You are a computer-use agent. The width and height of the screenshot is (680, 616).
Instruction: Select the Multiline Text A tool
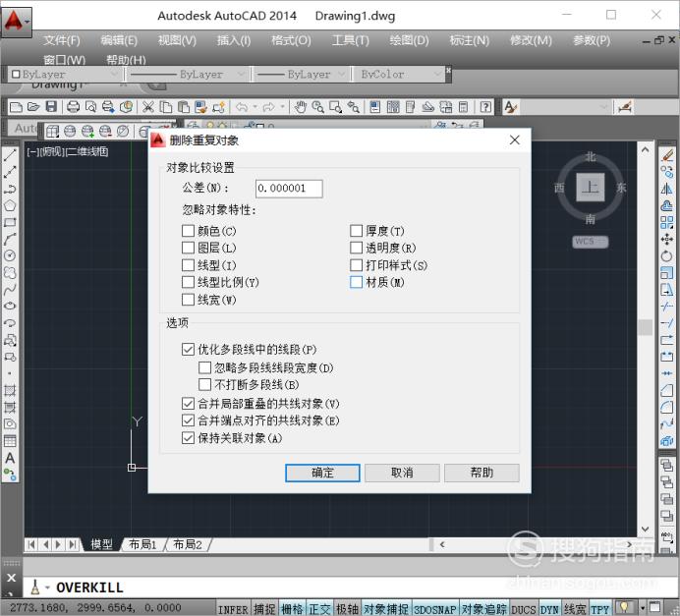(10, 458)
